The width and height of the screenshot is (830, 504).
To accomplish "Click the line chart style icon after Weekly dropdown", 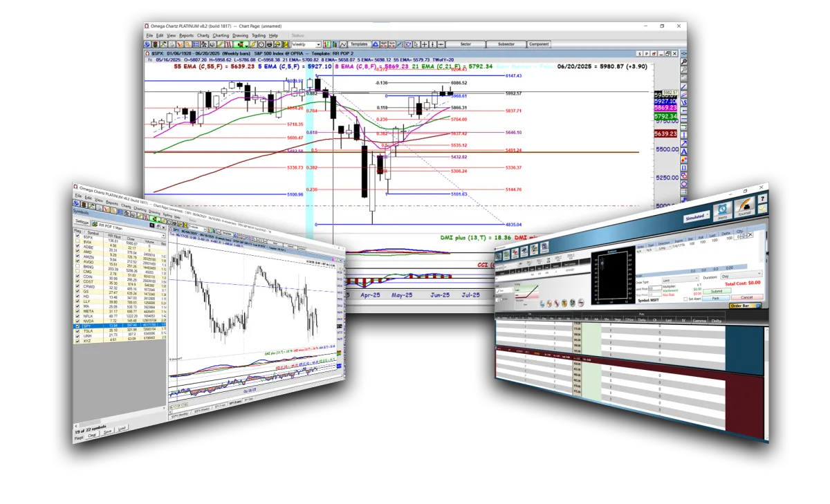I will [x=343, y=44].
